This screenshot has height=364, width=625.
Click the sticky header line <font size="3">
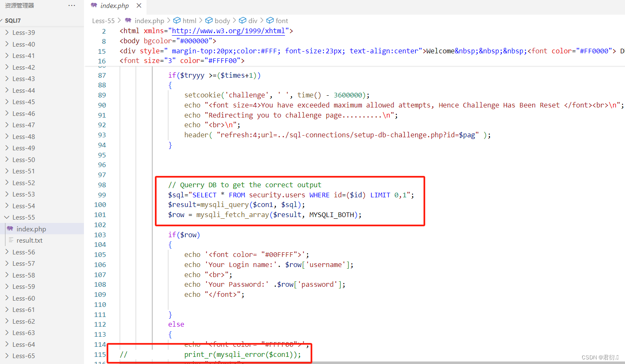pyautogui.click(x=182, y=61)
